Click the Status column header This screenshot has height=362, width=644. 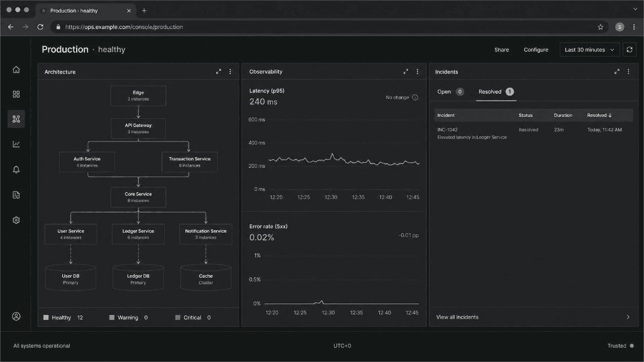pyautogui.click(x=525, y=116)
